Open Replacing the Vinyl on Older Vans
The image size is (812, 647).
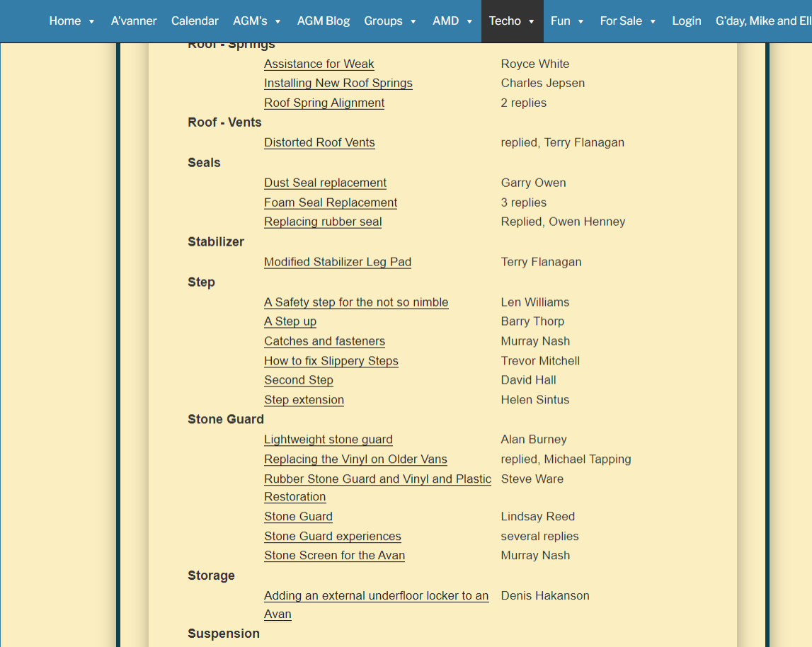coord(356,459)
